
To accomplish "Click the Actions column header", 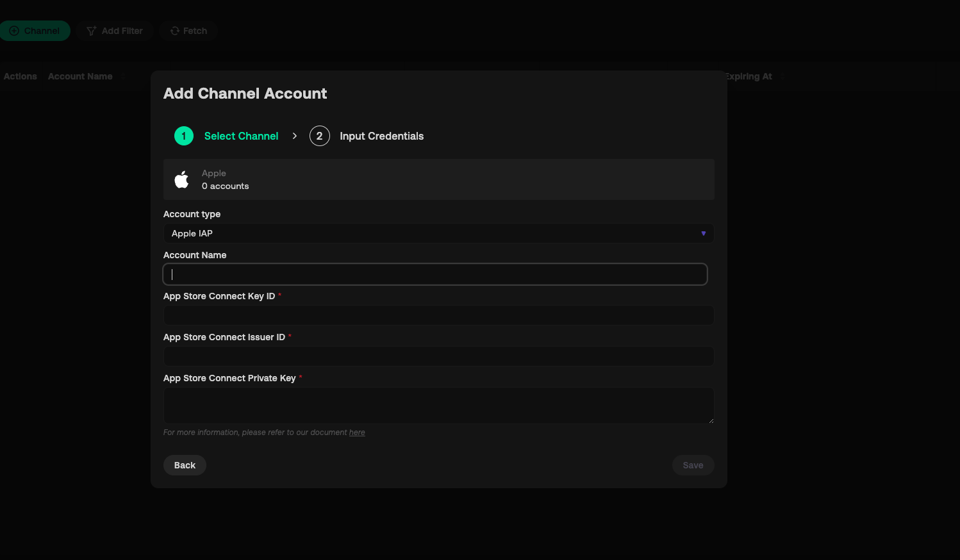I will coord(21,76).
